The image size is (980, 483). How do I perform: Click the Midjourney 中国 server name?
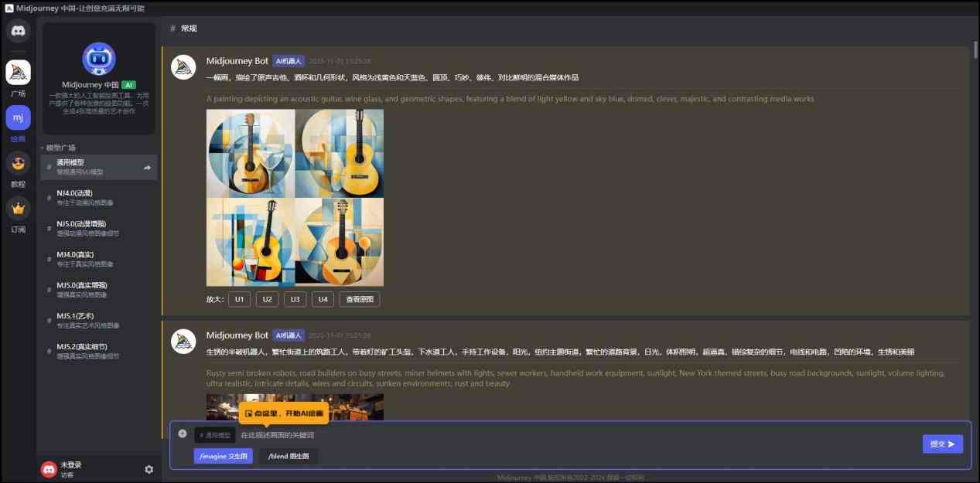click(x=90, y=85)
